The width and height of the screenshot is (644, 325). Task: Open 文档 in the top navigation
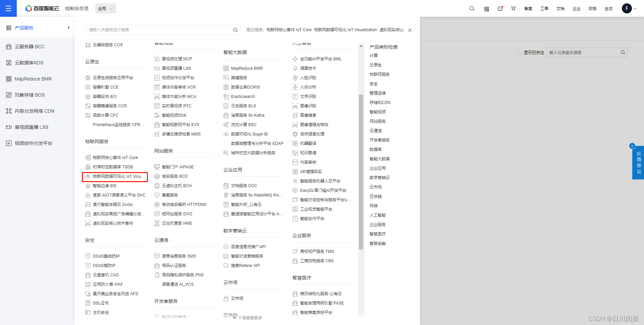coord(560,9)
